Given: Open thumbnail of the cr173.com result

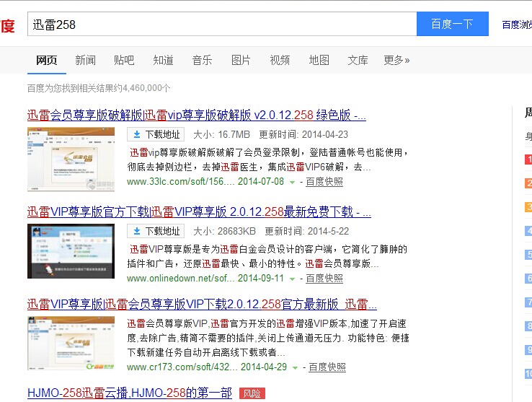Looking at the screenshot, I should coord(71,343).
